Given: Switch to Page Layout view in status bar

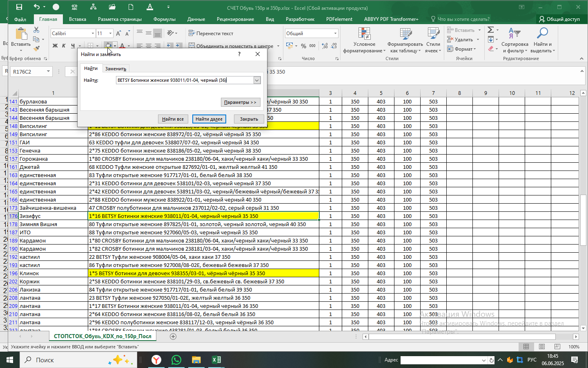Looking at the screenshot, I should [x=542, y=347].
